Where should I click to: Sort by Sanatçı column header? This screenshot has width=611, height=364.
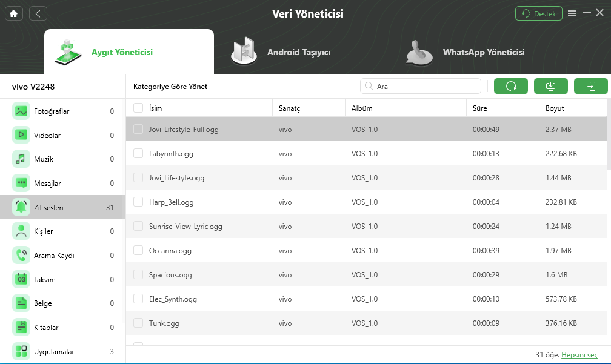click(290, 108)
